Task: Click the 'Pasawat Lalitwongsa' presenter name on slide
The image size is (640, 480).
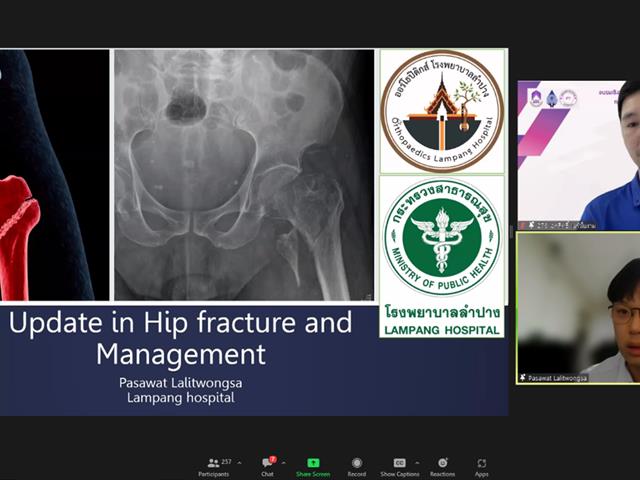Action: pyautogui.click(x=180, y=383)
